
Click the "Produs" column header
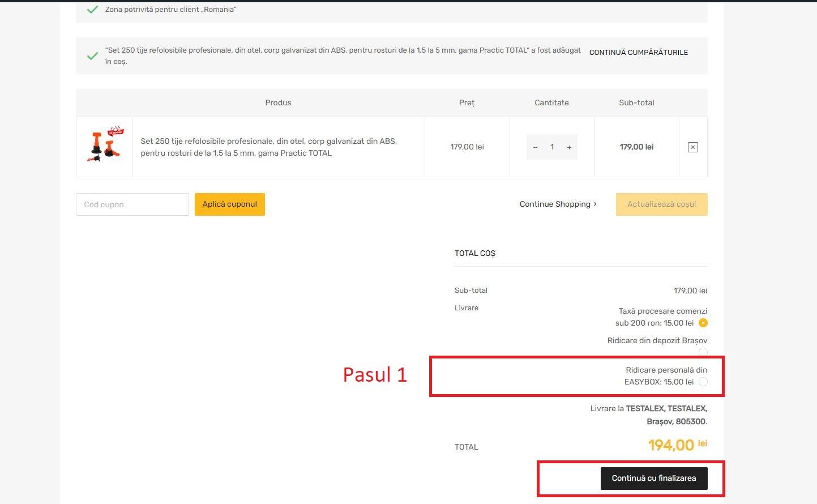278,102
